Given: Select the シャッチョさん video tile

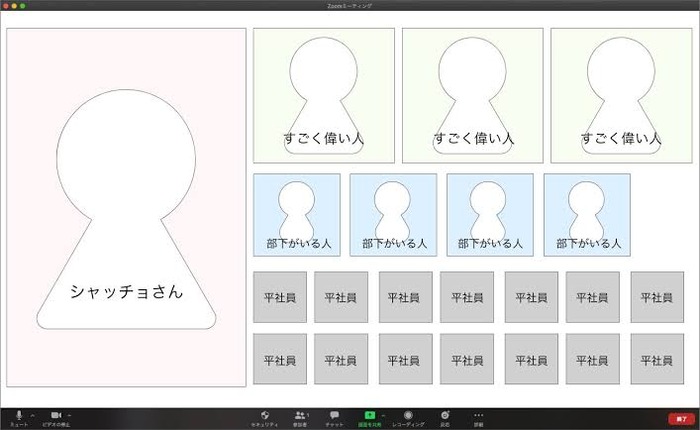Looking at the screenshot, I should 126,208.
